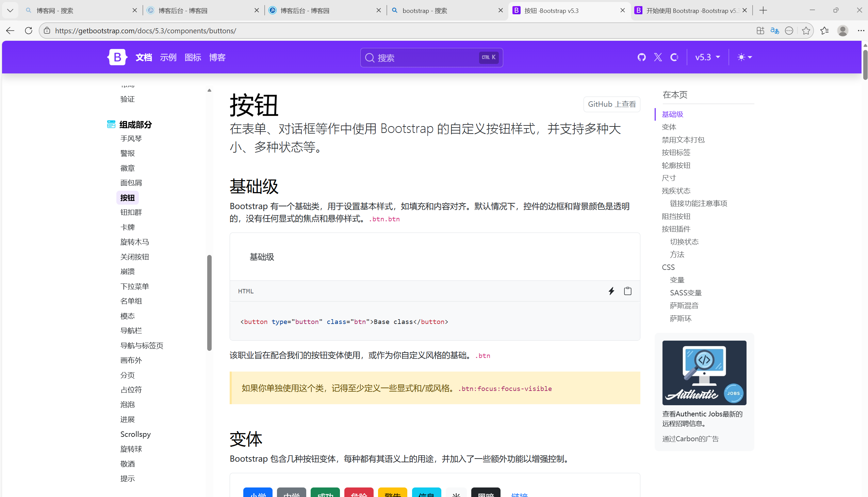Expand the v5.3 version dropdown
Viewport: 868px width, 497px height.
(x=707, y=57)
